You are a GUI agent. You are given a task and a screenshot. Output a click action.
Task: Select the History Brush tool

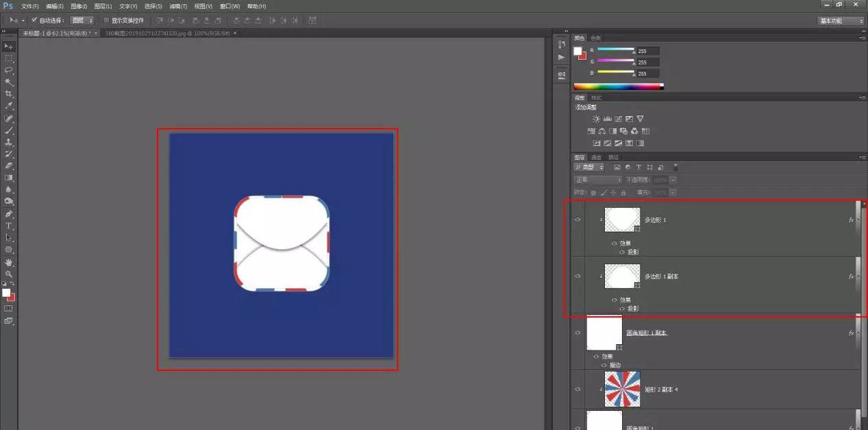[x=9, y=154]
